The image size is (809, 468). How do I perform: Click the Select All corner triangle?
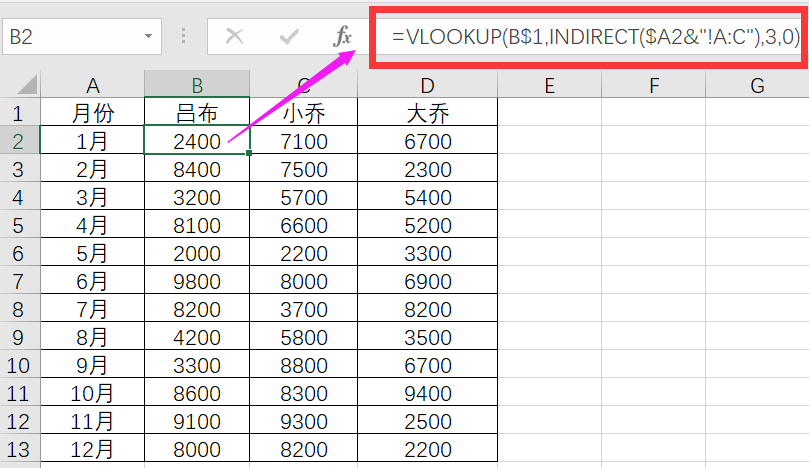click(x=27, y=85)
